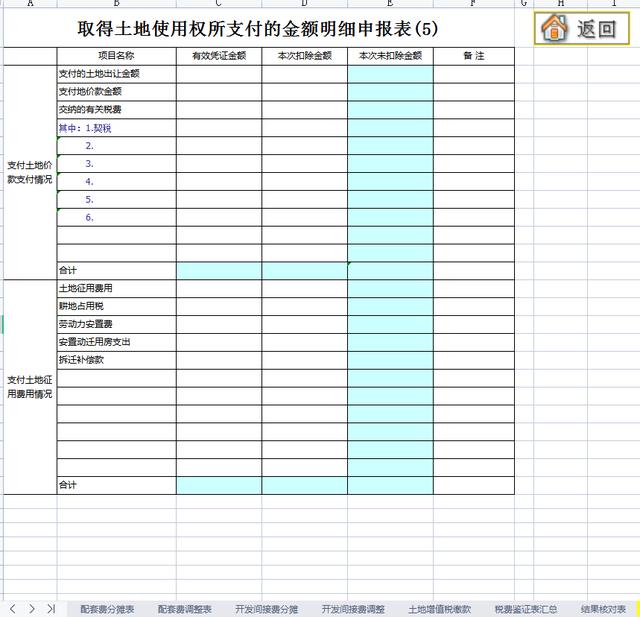
Task: Select the 劳动力安置费 row label
Action: click(x=116, y=325)
